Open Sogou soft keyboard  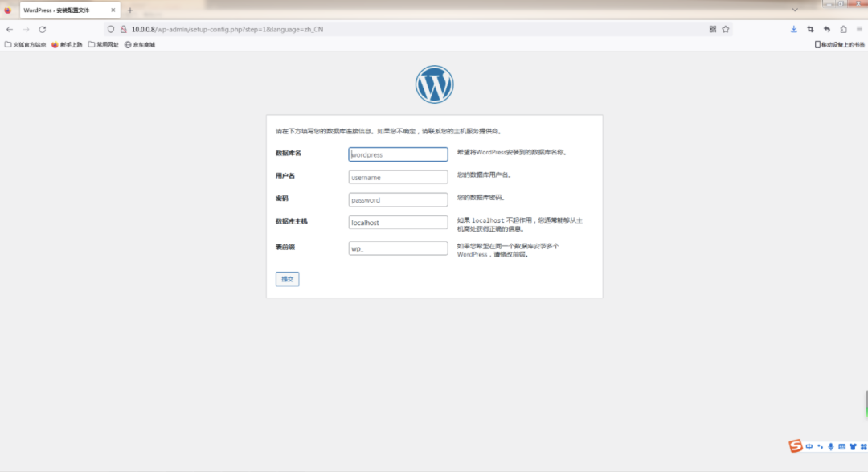pyautogui.click(x=841, y=446)
